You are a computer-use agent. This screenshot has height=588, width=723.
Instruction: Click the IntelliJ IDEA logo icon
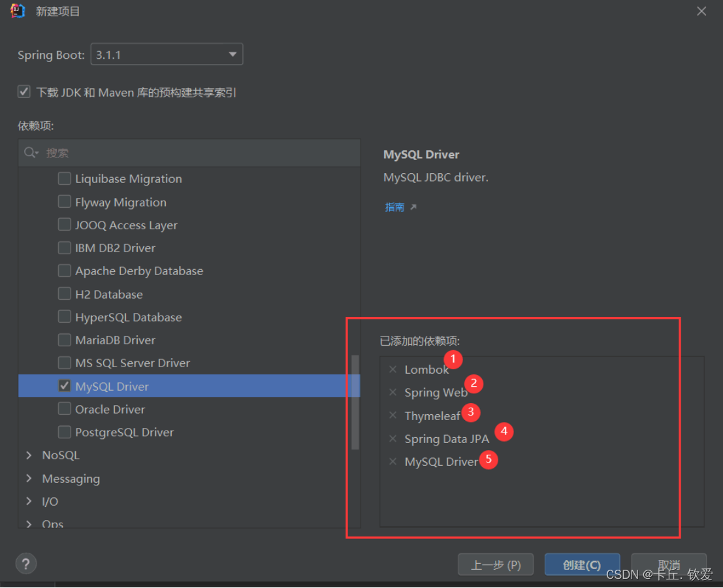click(18, 10)
